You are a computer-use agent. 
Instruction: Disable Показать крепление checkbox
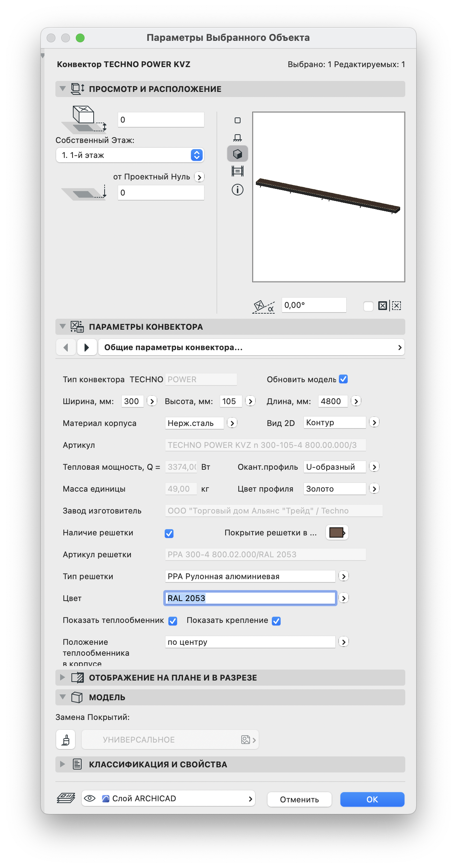click(x=276, y=621)
